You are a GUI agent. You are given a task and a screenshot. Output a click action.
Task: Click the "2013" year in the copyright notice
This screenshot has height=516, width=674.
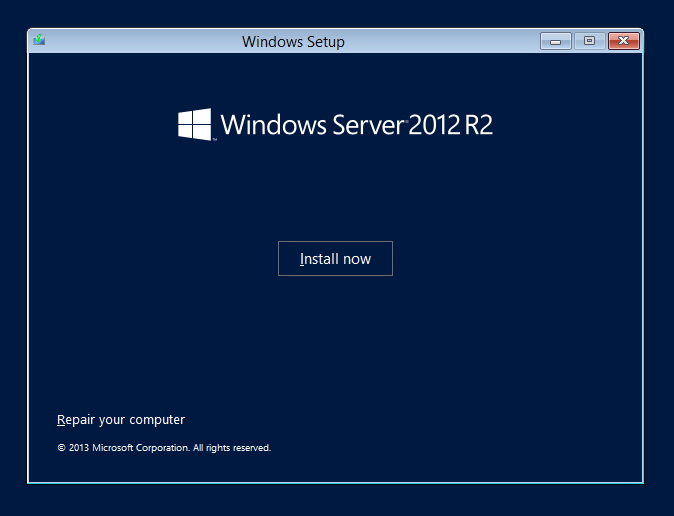(x=79, y=448)
